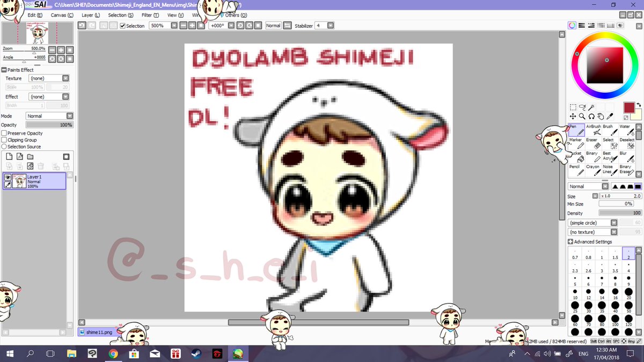Pick the eyedropper color picker tool

click(x=610, y=116)
